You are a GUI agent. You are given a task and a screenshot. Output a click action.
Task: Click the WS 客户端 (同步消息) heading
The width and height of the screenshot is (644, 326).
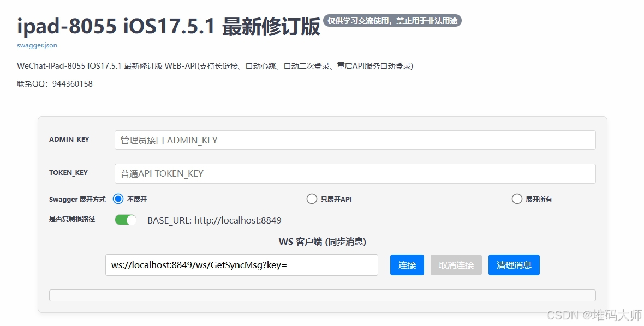pyautogui.click(x=323, y=242)
